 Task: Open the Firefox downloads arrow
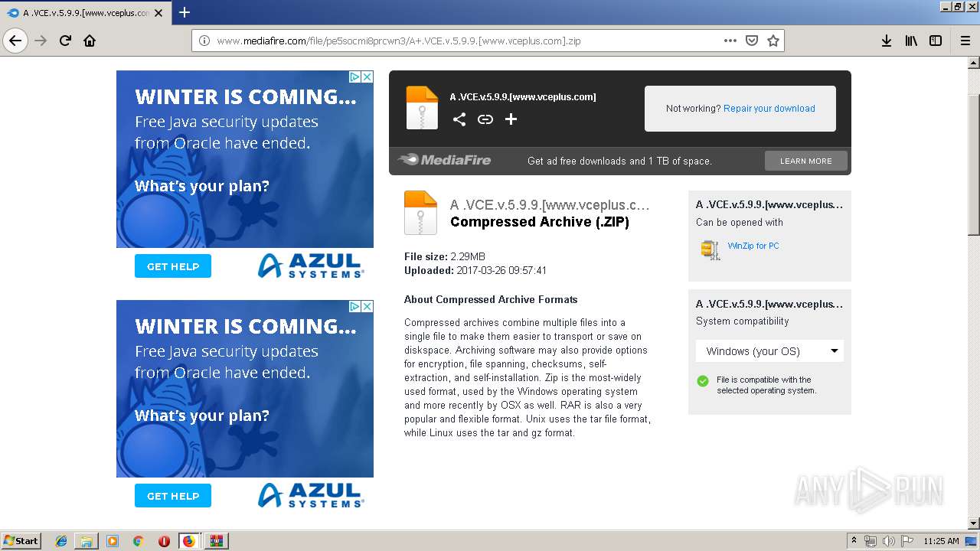pos(887,41)
